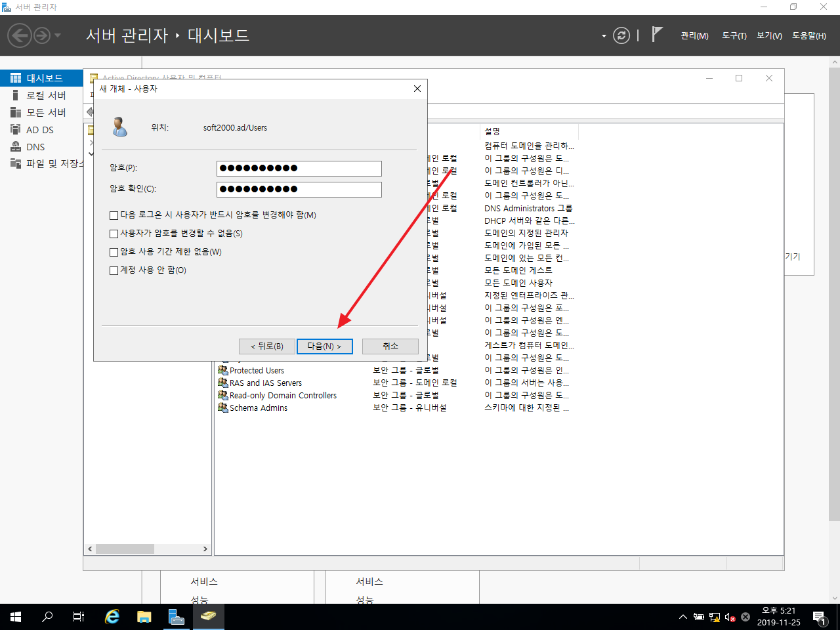Open the dropdown arrow beside the navigation breadcrumb
840x630 pixels.
[602, 36]
